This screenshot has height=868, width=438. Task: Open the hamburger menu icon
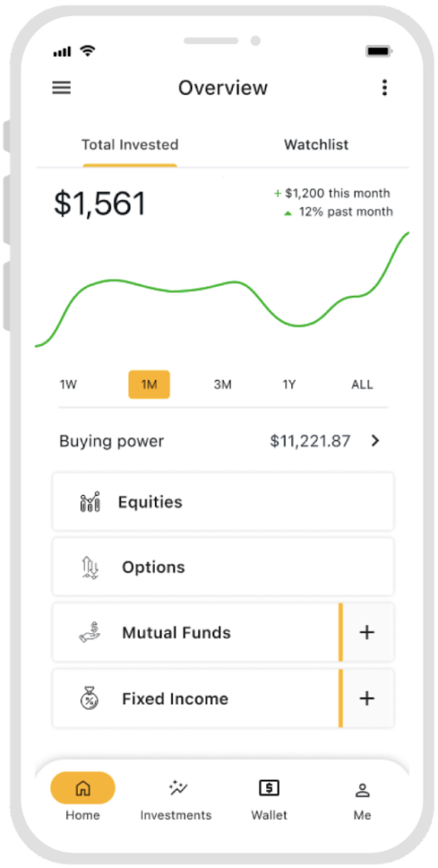click(x=61, y=87)
